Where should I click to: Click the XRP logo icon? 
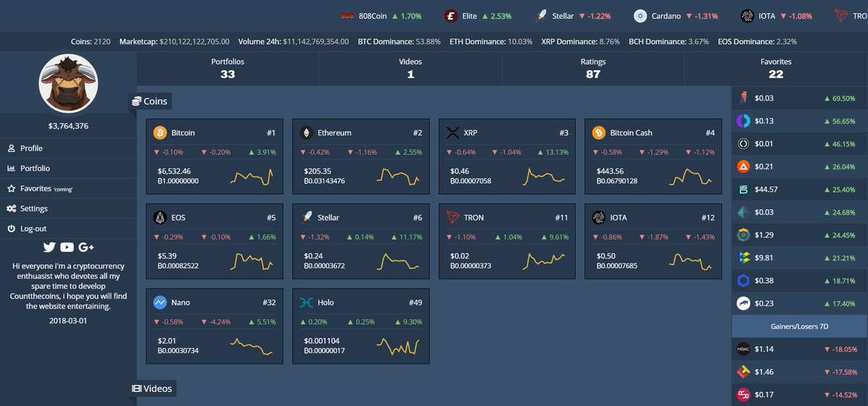coord(453,133)
